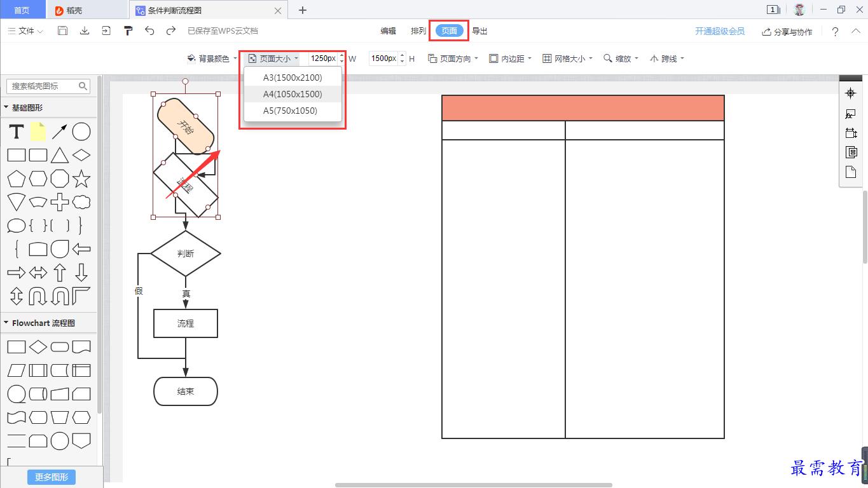Select the left-pointing block arrow shape
Viewport: 868px width, 488px height.
click(x=81, y=248)
